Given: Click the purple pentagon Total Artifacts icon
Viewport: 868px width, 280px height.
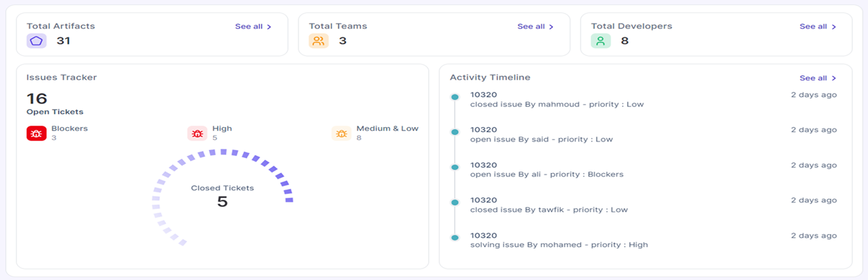Looking at the screenshot, I should (37, 41).
